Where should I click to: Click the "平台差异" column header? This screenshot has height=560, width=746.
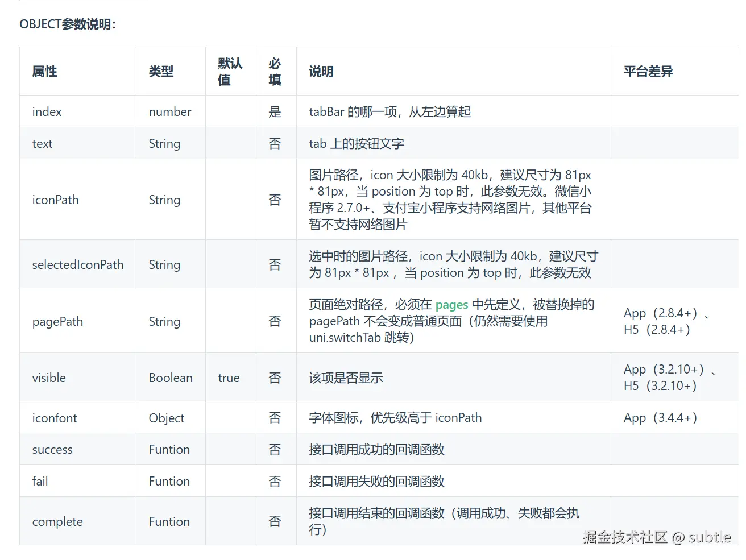[648, 72]
